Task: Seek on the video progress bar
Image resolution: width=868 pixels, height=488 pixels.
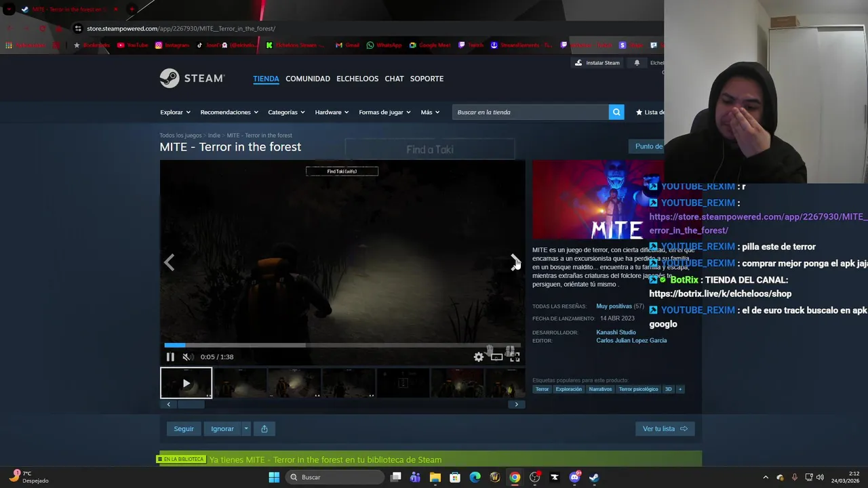Action: 342,345
